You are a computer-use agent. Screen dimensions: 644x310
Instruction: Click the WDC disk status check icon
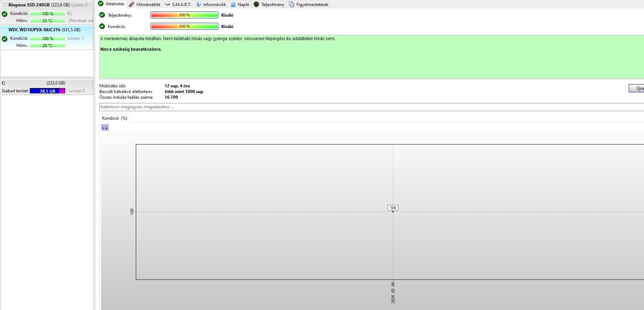5,39
